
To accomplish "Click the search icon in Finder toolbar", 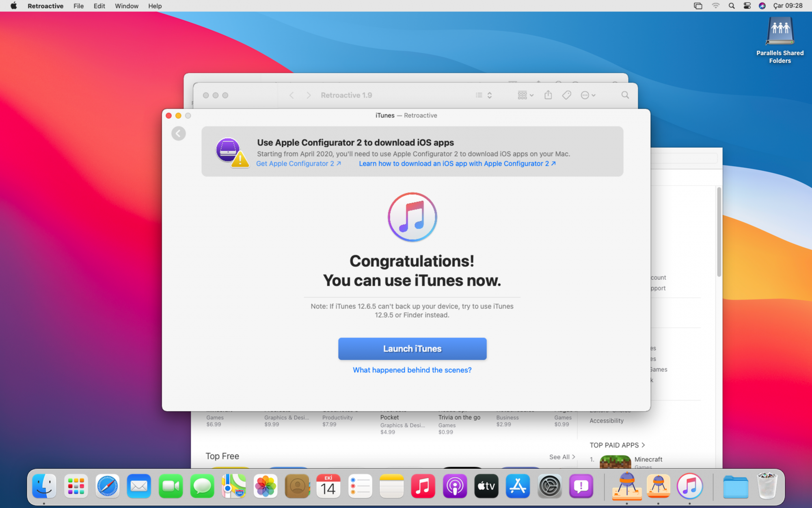I will pos(625,95).
